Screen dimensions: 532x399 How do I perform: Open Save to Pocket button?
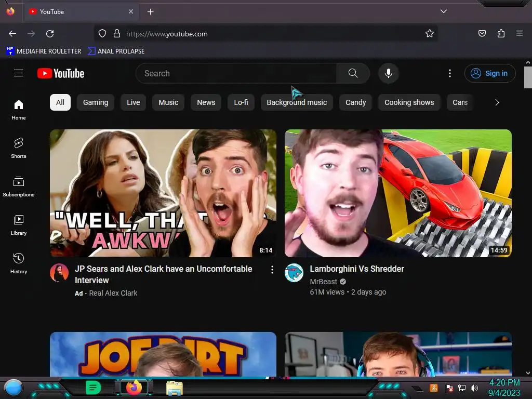click(482, 33)
